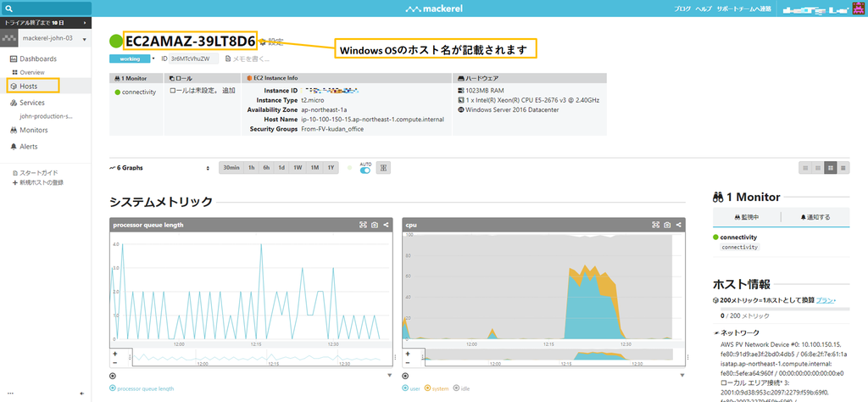The width and height of the screenshot is (868, 402).
Task: Toggle processor queue length legend series
Action: pos(142,388)
